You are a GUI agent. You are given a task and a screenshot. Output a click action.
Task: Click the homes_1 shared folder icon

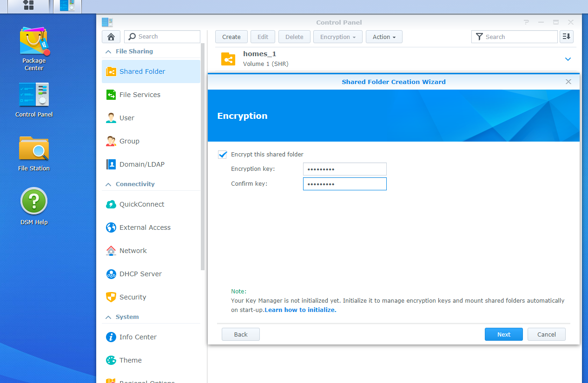coord(228,59)
